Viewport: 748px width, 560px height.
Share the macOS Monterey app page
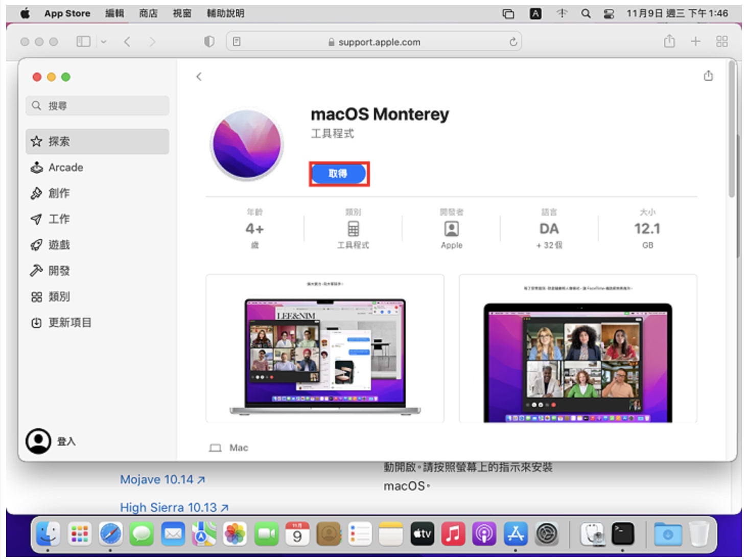point(708,76)
